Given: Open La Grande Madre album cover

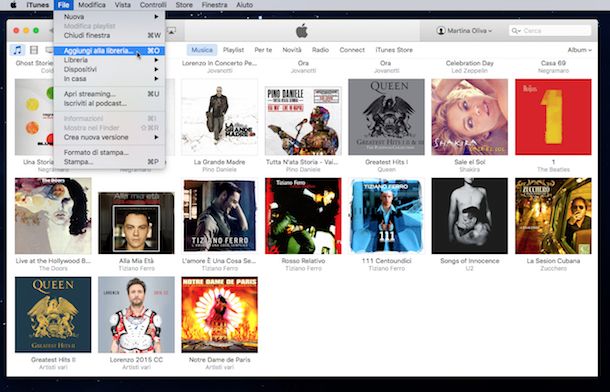Looking at the screenshot, I should coord(219,117).
